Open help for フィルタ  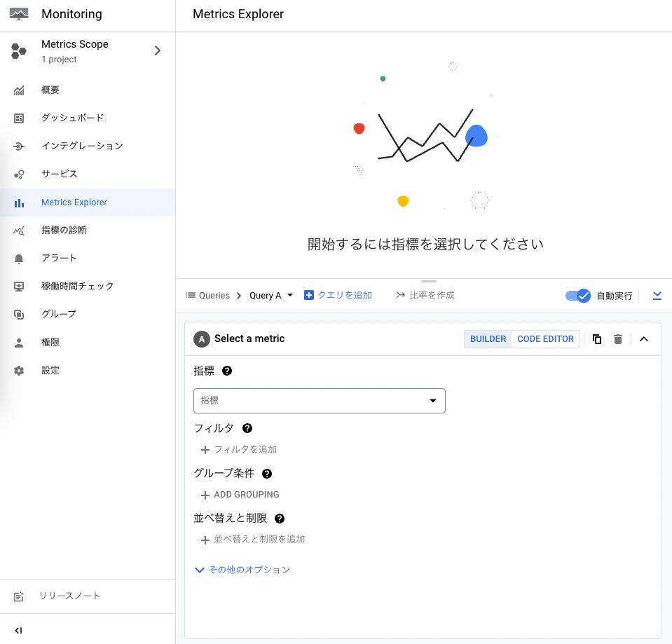pos(247,428)
